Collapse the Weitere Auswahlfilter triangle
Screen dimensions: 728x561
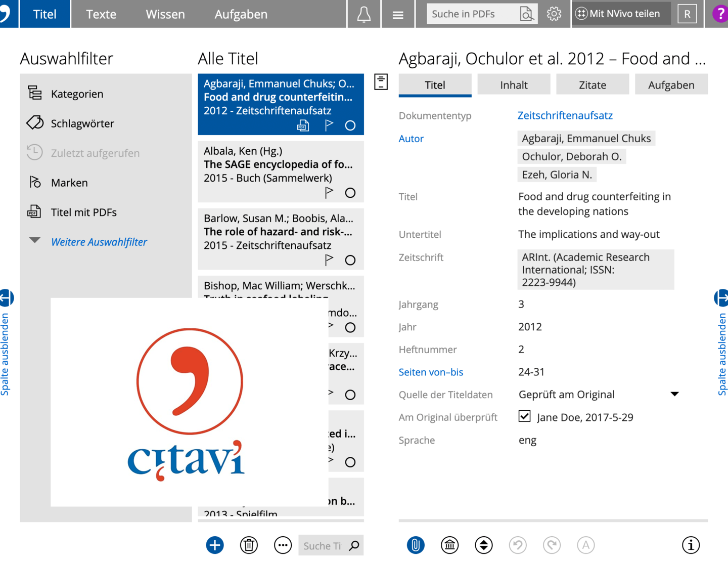pyautogui.click(x=34, y=240)
